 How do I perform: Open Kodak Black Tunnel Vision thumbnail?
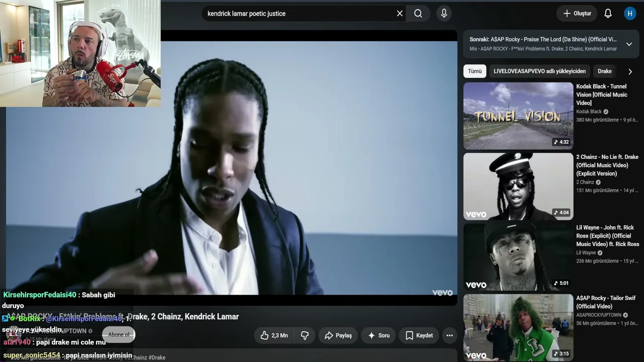518,116
